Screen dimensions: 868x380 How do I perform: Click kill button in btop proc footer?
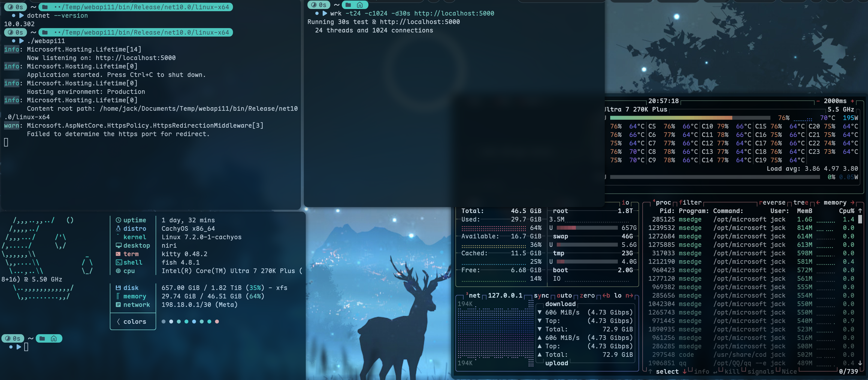[x=732, y=371]
